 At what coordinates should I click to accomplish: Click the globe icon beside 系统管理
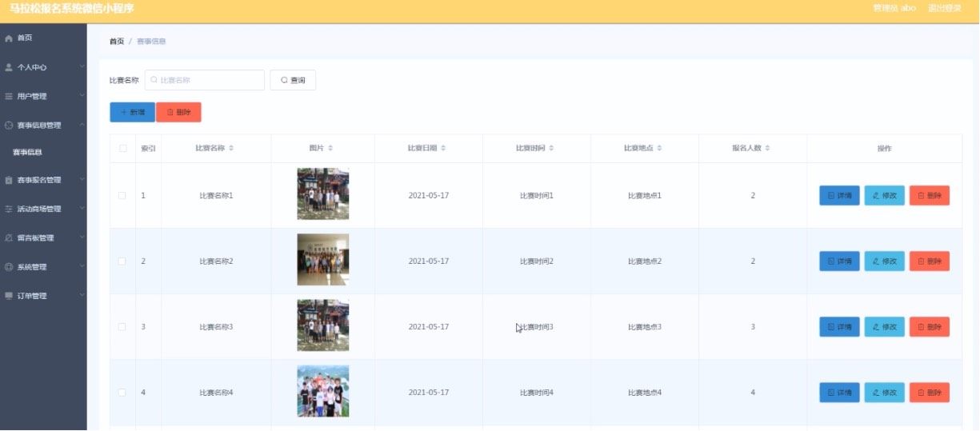pos(9,267)
